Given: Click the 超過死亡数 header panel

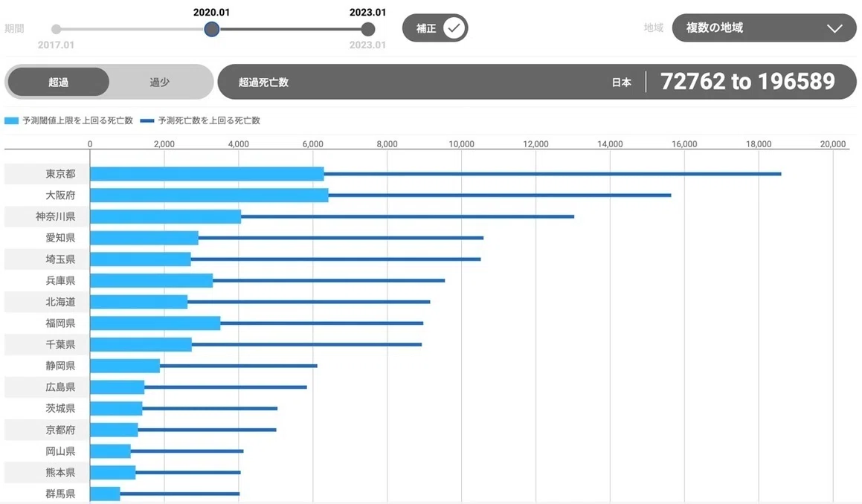Looking at the screenshot, I should pyautogui.click(x=537, y=82).
